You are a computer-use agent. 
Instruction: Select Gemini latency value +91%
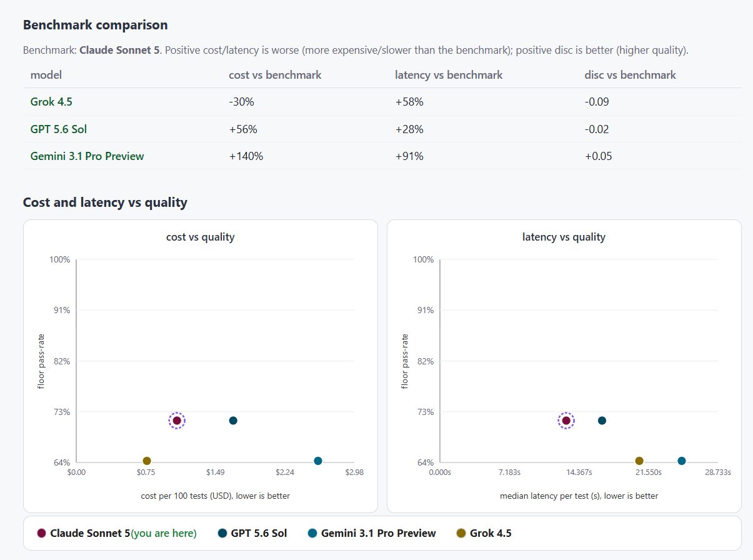click(409, 156)
